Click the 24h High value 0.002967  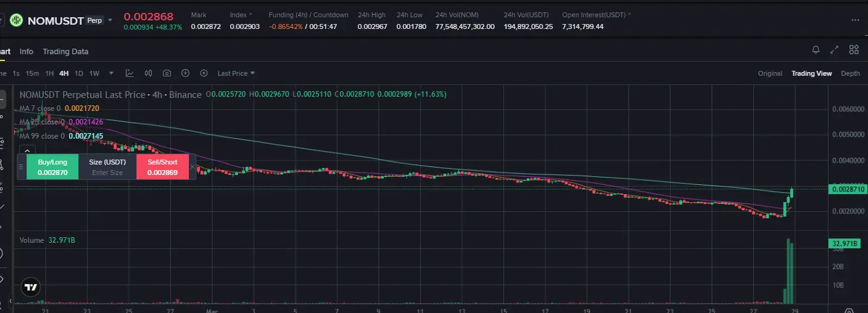pos(373,26)
